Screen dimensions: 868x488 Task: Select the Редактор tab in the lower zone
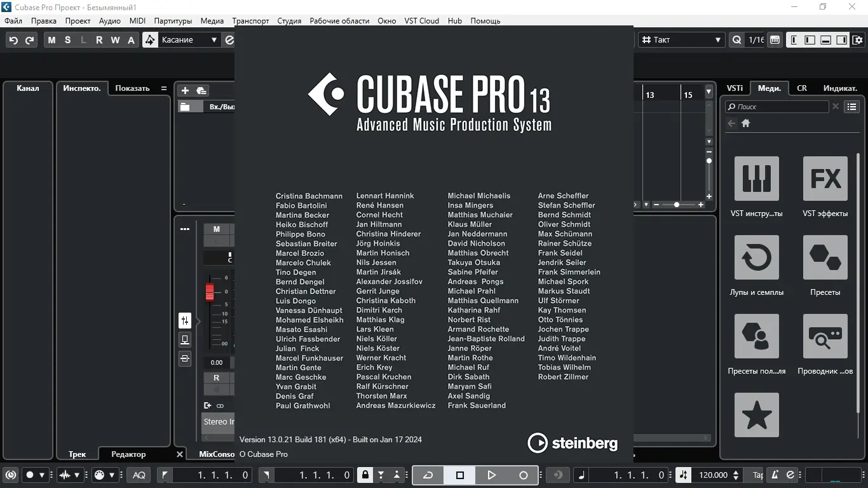point(128,454)
